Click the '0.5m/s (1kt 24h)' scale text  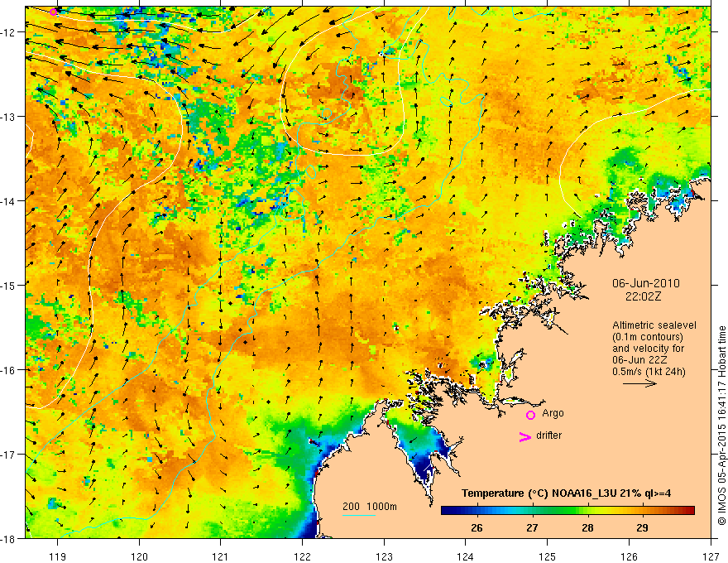pos(649,372)
